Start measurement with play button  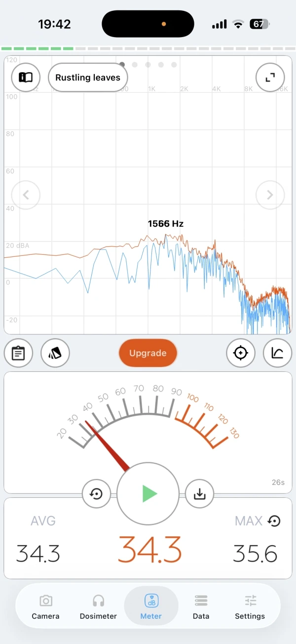[148, 493]
